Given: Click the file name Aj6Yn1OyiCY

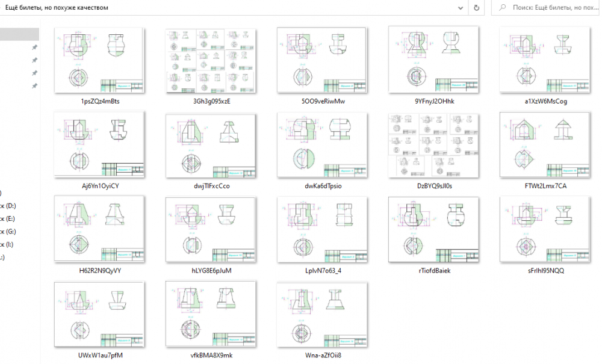Looking at the screenshot, I should [x=100, y=186].
